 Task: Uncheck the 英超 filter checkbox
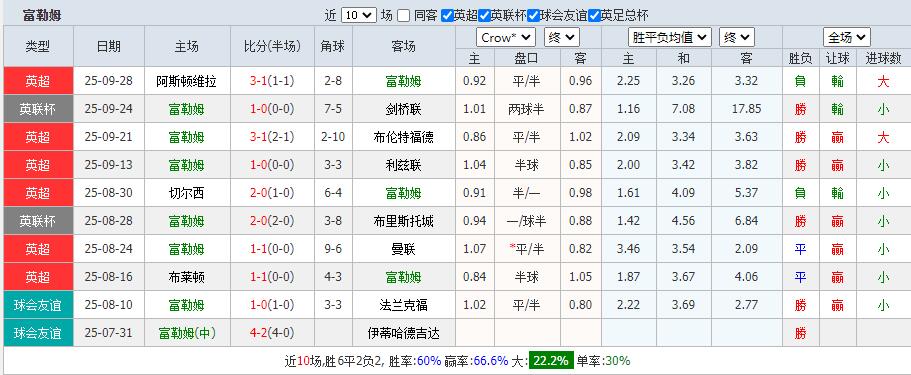447,16
